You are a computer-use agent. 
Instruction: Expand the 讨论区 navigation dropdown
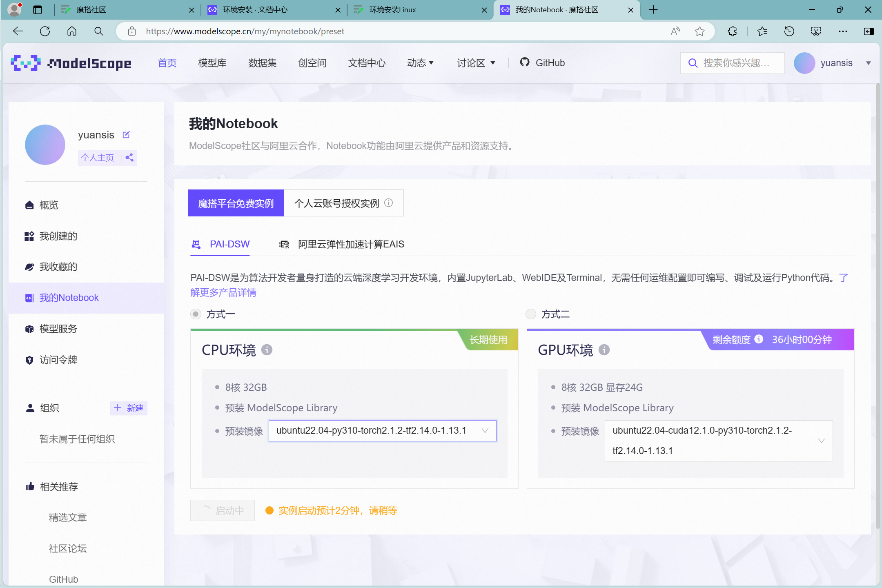coord(476,63)
